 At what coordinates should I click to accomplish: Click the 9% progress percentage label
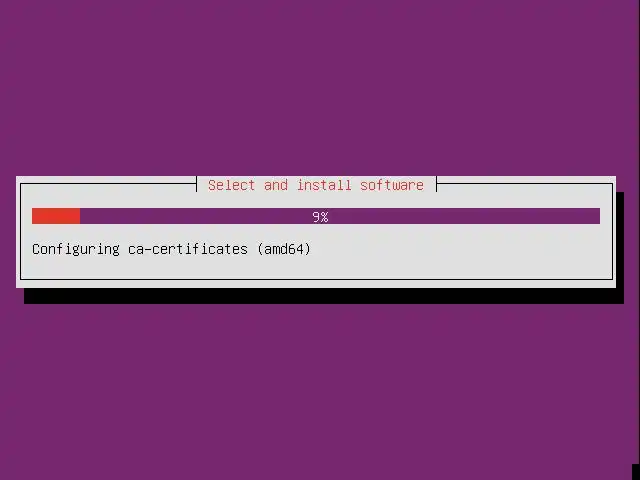320,217
